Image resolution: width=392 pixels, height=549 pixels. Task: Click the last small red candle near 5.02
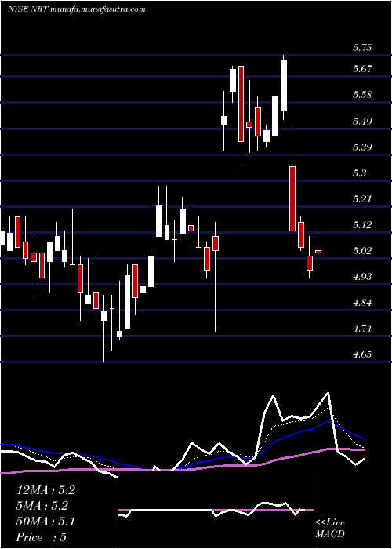(x=318, y=251)
